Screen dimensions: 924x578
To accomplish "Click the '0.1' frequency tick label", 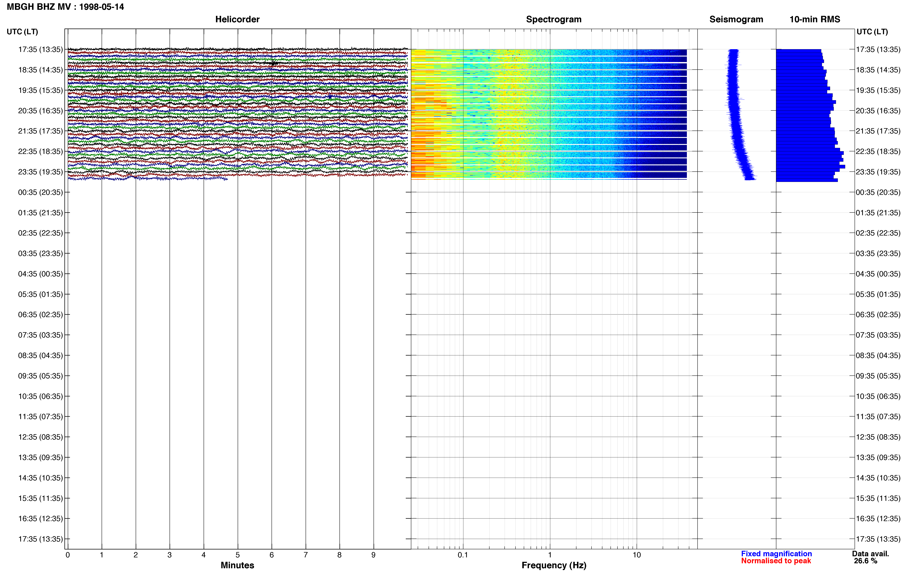I will (x=463, y=555).
